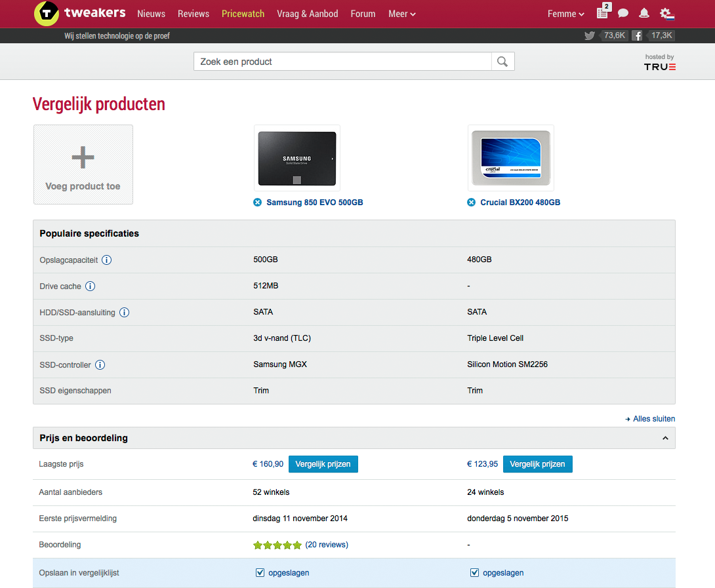715x588 pixels.
Task: Open the Meer dropdown menu
Action: coord(401,14)
